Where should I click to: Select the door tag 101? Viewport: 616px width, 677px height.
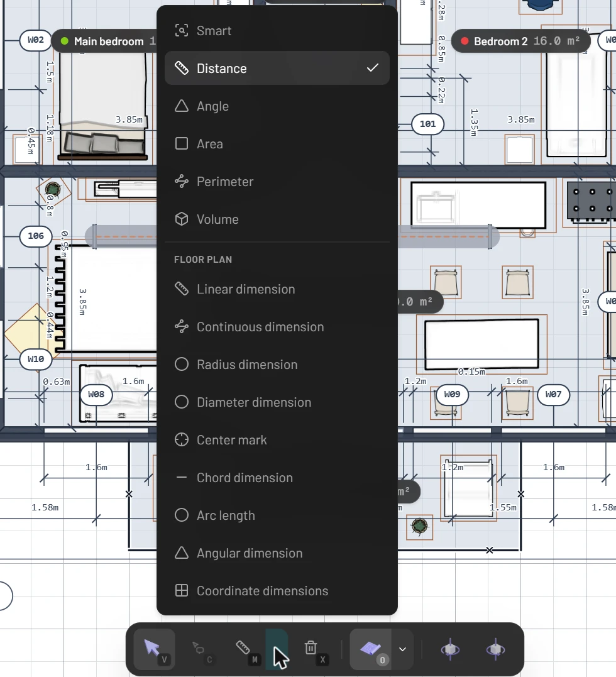[x=428, y=124]
